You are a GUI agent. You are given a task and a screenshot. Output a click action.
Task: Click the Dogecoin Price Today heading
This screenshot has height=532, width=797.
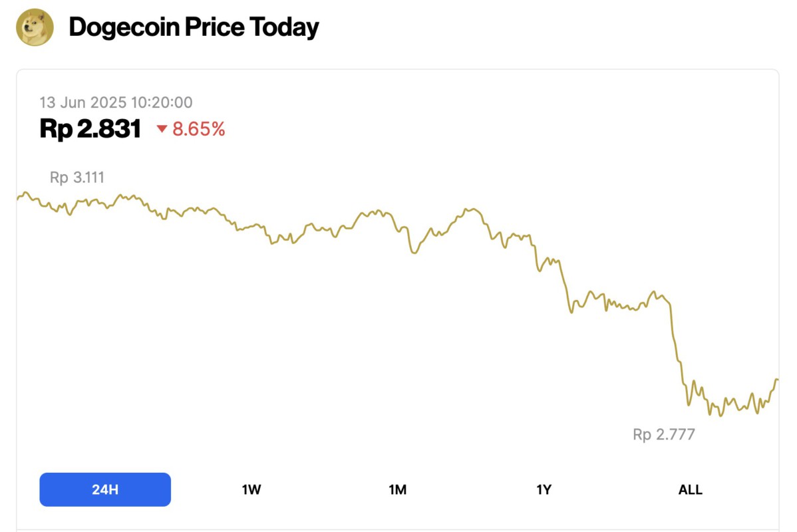click(193, 27)
